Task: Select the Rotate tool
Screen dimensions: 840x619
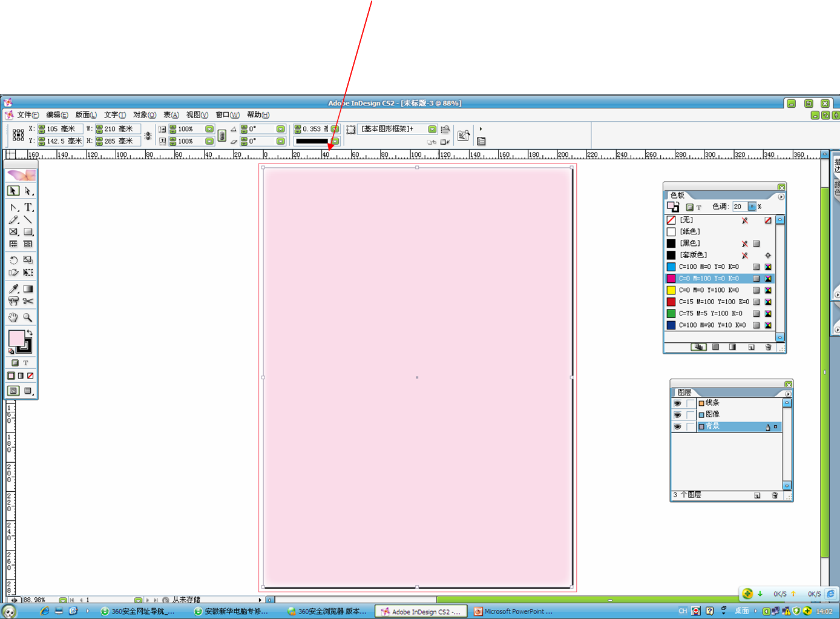Action: [13, 260]
